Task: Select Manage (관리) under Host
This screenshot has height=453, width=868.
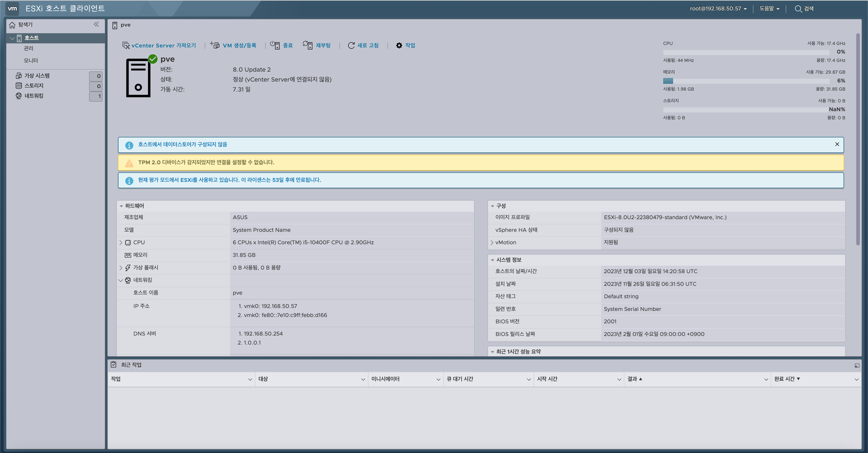Action: pyautogui.click(x=29, y=49)
